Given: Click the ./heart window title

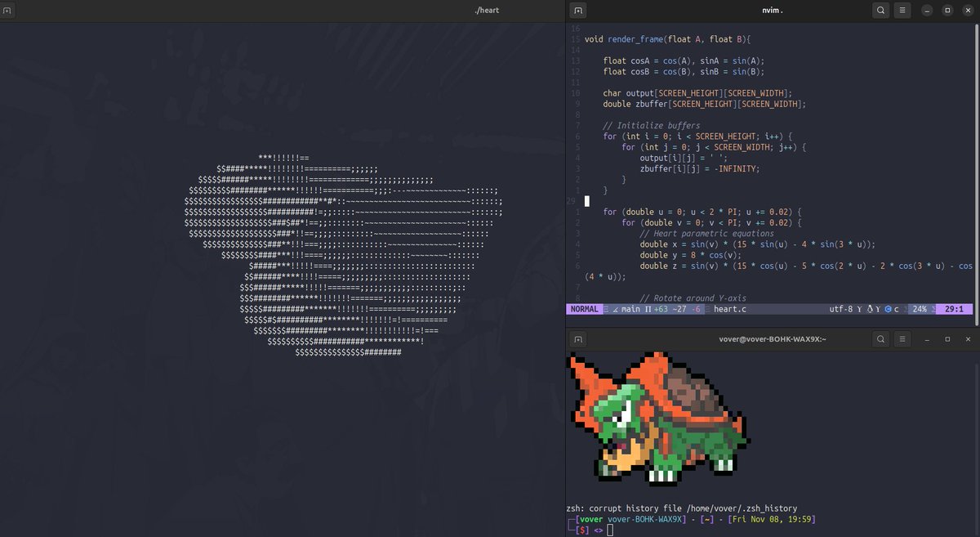Looking at the screenshot, I should [x=486, y=11].
